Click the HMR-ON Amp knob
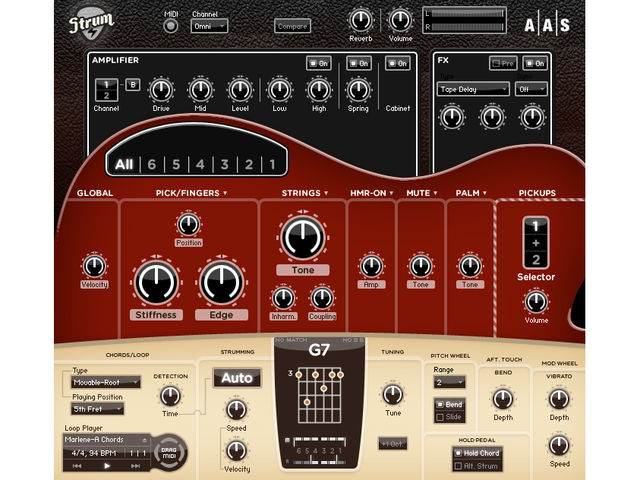The height and width of the screenshot is (480, 640). click(371, 266)
